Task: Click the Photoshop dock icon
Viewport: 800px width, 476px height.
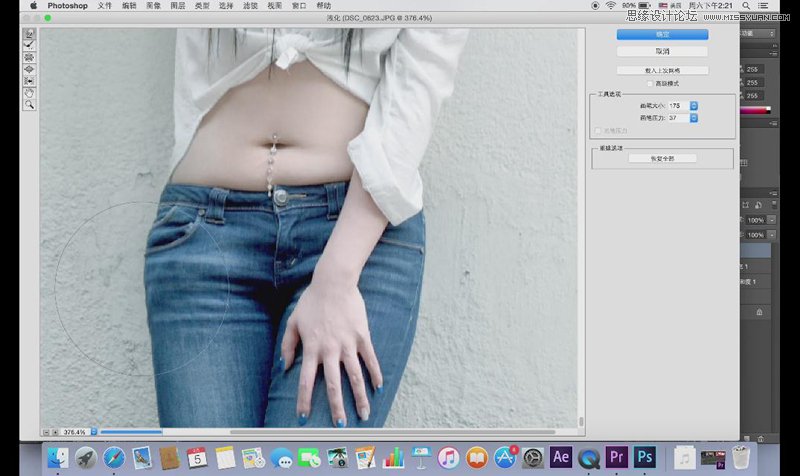Action: coord(644,457)
